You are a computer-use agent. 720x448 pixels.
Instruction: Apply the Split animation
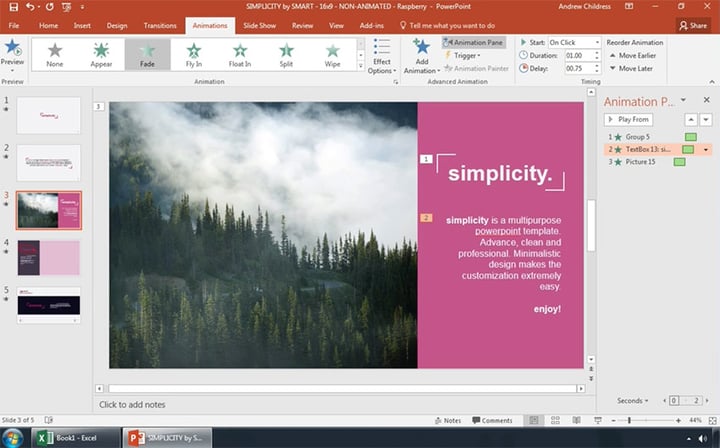click(286, 55)
